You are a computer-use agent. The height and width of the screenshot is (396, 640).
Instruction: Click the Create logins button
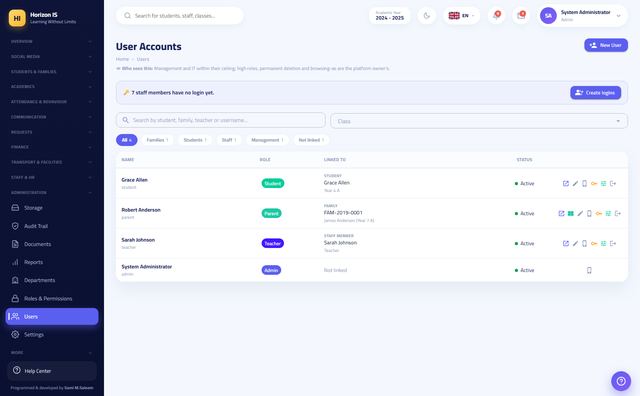click(596, 93)
